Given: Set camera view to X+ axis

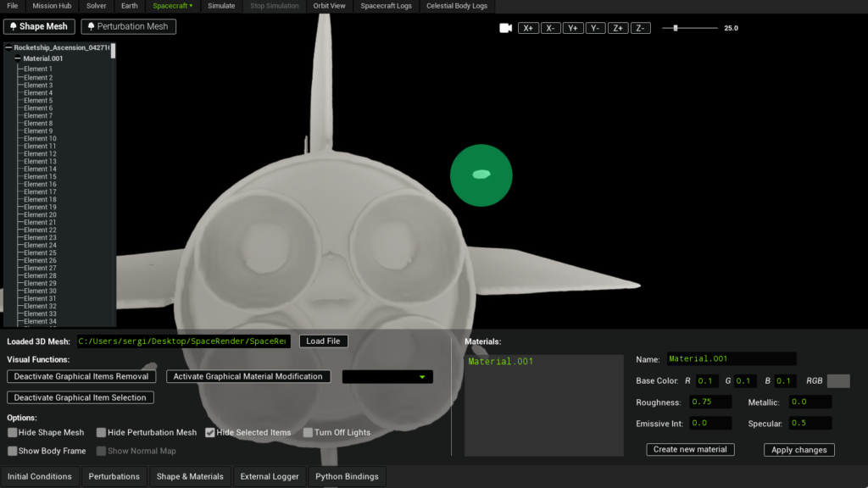Looking at the screenshot, I should tap(528, 28).
